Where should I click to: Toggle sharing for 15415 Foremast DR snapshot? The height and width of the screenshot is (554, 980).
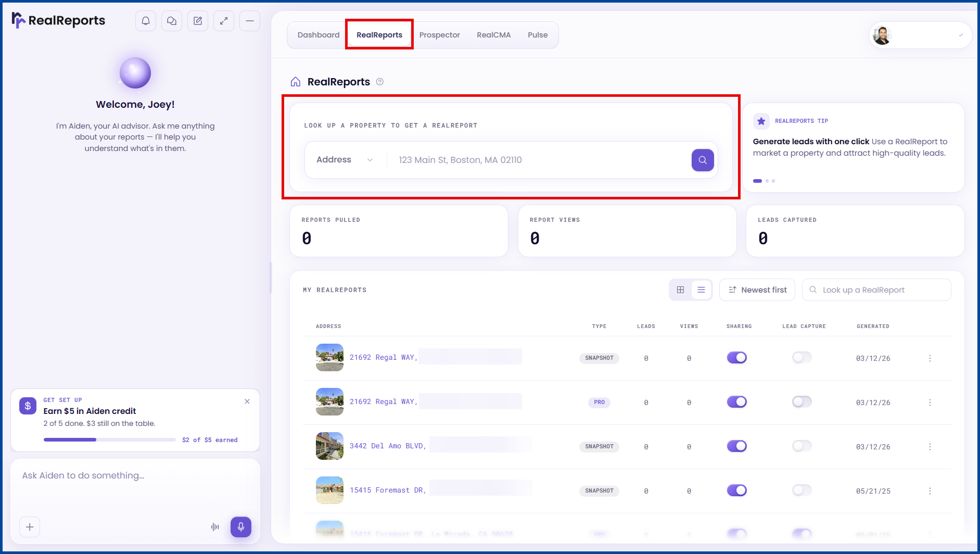737,490
